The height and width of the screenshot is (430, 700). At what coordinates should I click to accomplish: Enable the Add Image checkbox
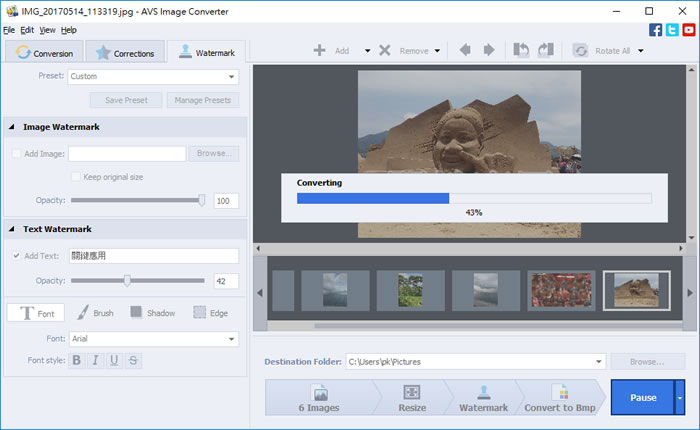pos(17,154)
